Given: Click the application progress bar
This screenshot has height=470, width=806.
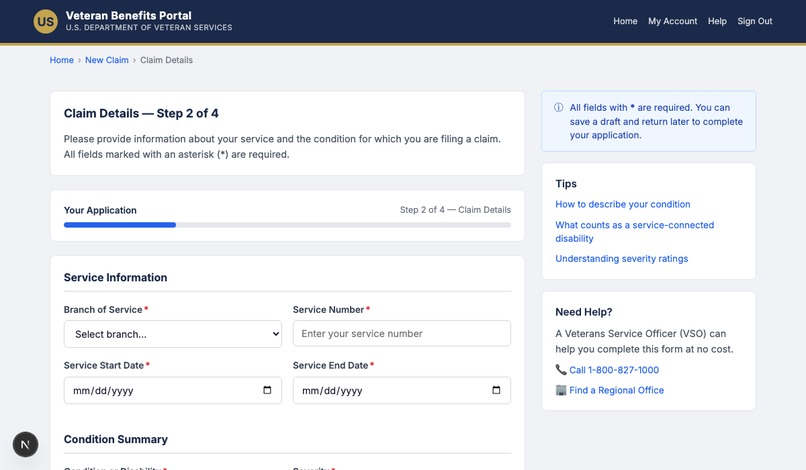Looking at the screenshot, I should pos(287,225).
